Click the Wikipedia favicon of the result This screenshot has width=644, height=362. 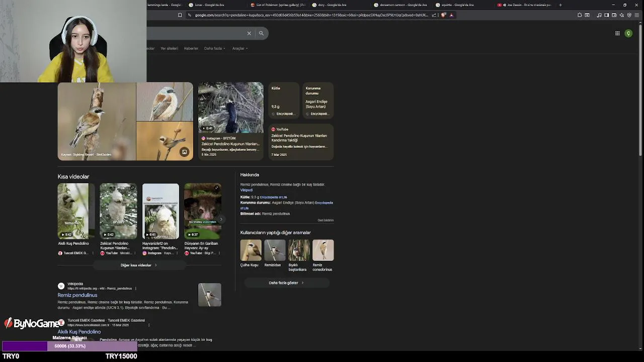point(61,286)
